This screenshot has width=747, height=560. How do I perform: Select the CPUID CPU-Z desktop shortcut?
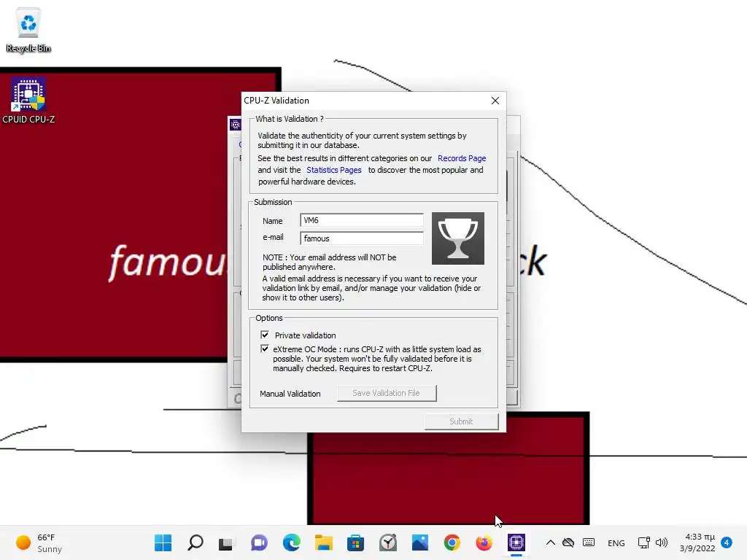coord(28,101)
